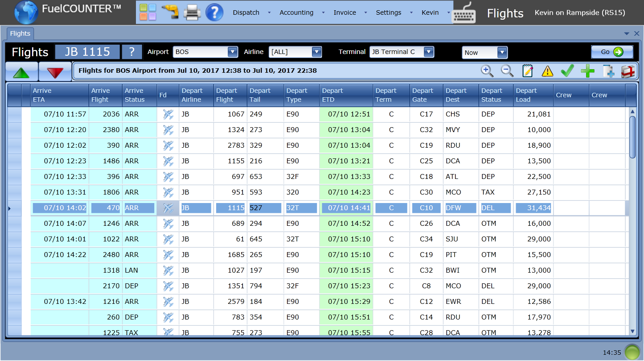Zoom in with the magnifier plus icon

click(x=487, y=71)
